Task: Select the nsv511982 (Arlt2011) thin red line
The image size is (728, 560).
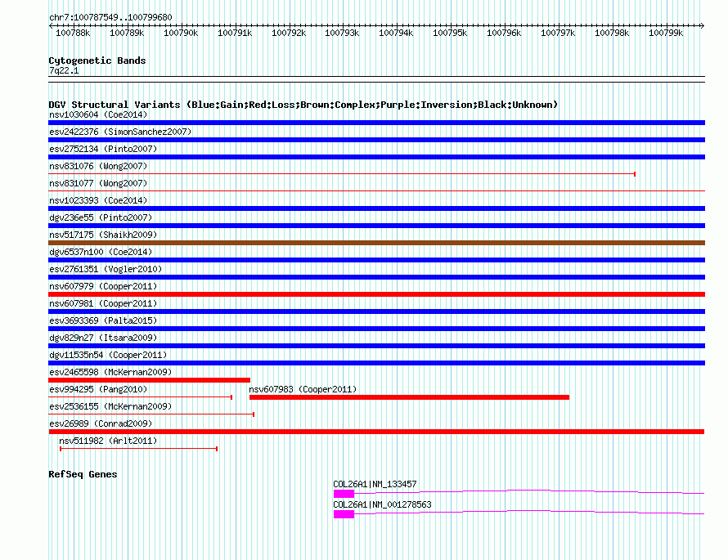Action: coord(139,449)
